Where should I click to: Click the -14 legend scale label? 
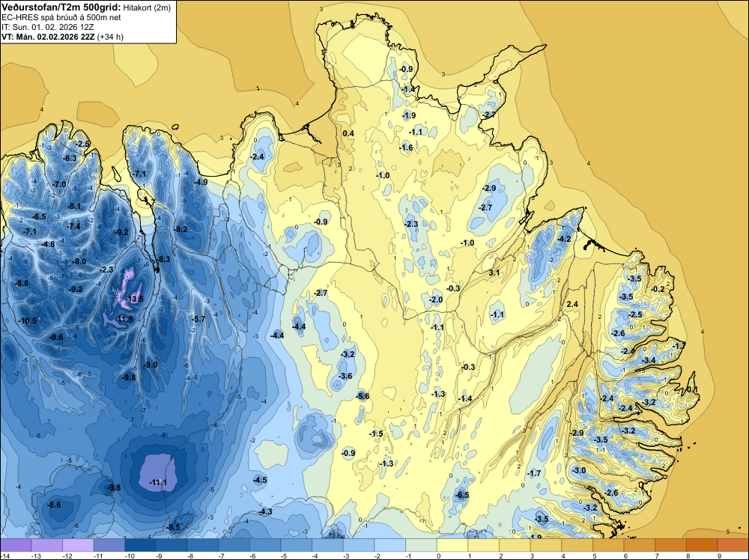point(4,556)
